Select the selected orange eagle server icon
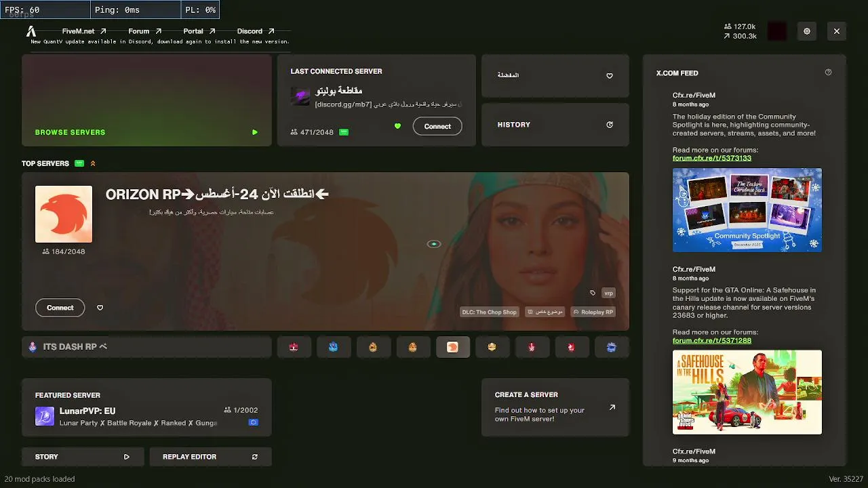Viewport: 868px width, 488px height. point(452,347)
